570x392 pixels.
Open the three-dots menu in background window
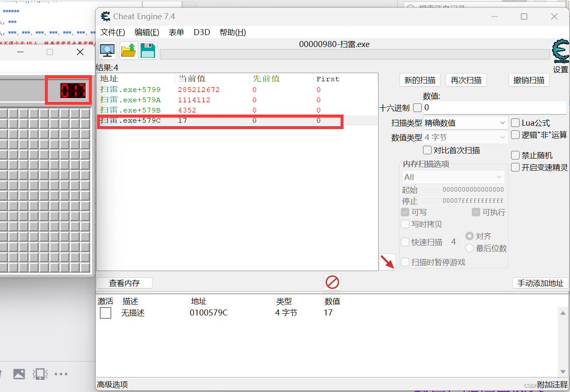click(61, 374)
